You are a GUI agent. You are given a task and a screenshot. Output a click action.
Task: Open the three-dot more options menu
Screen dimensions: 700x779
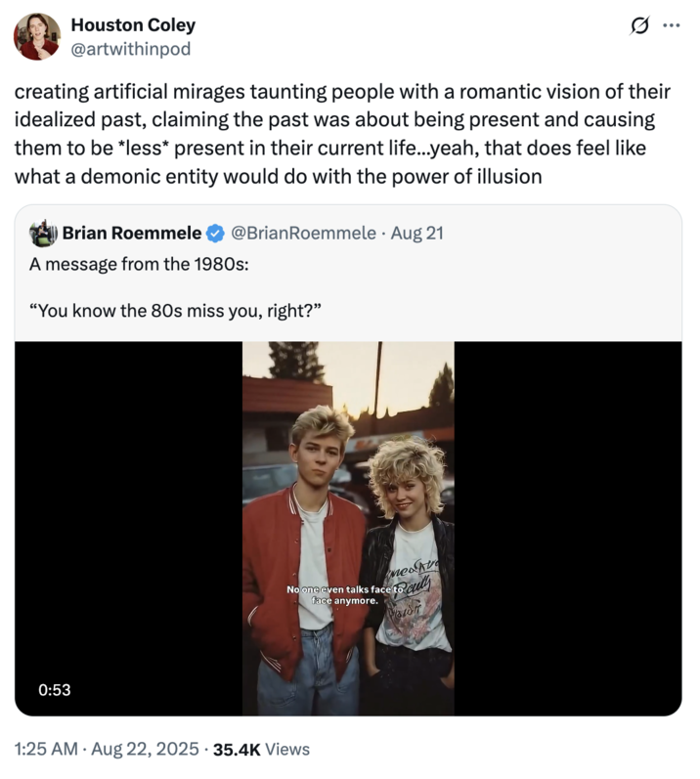[x=672, y=25]
